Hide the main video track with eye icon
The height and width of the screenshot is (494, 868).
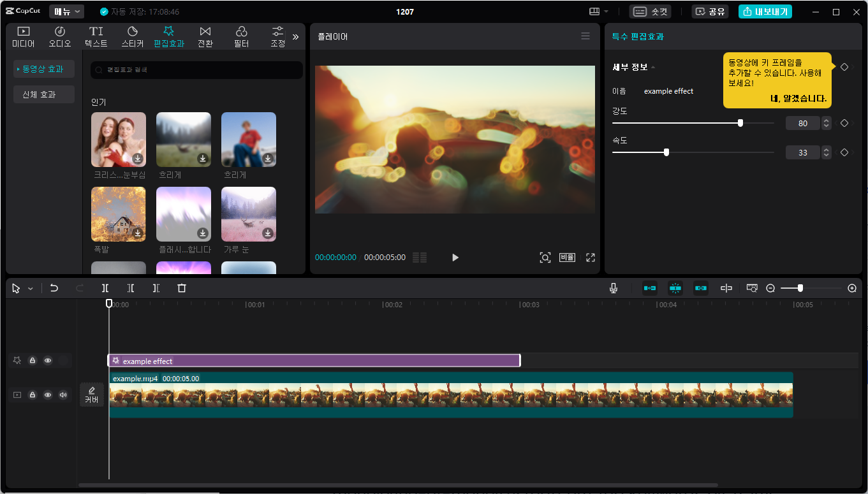[x=48, y=395]
